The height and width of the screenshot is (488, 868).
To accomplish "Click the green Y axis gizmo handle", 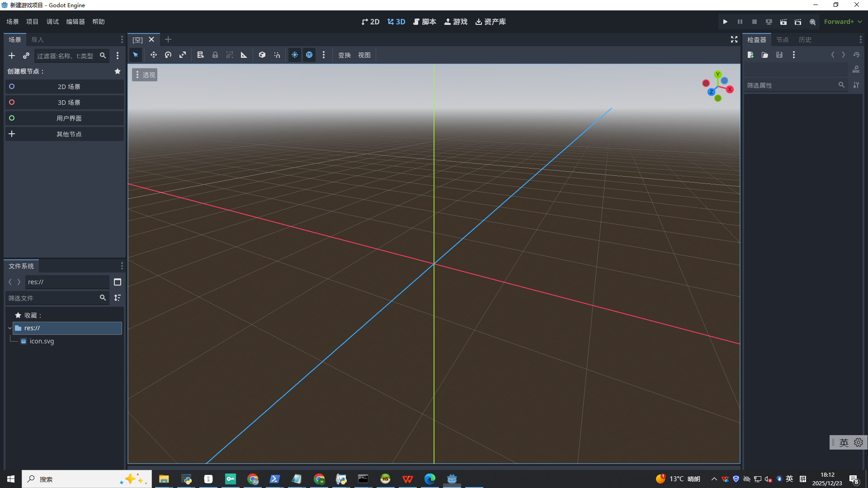I will (x=717, y=74).
